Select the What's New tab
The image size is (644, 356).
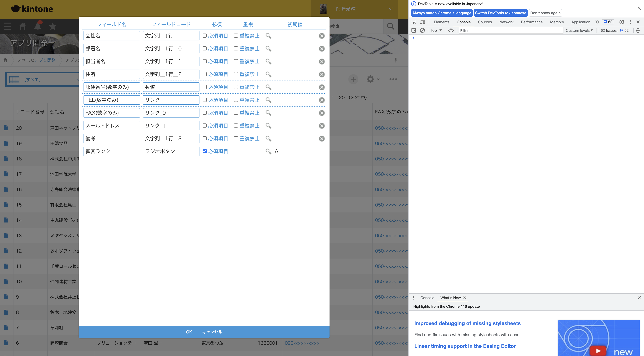tap(451, 298)
